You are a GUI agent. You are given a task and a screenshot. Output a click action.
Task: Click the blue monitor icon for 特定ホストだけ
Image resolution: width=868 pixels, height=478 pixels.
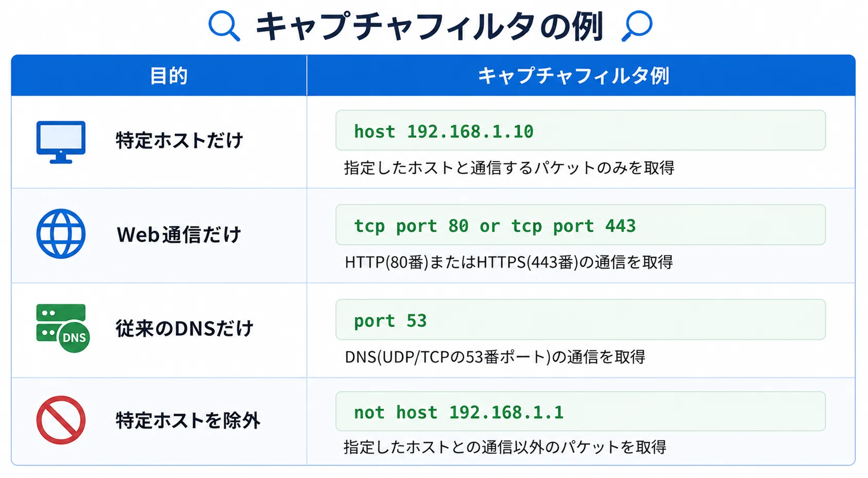point(61,142)
